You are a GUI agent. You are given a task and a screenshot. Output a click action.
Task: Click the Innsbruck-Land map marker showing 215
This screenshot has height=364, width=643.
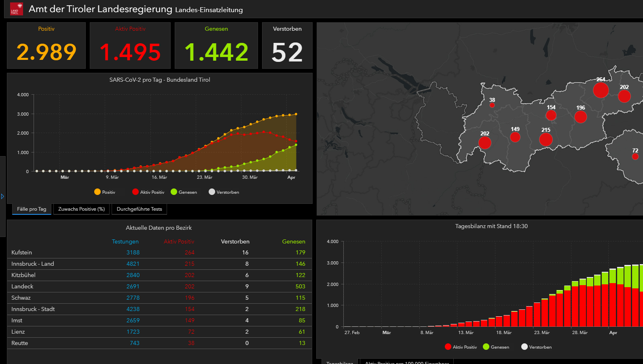tap(546, 140)
